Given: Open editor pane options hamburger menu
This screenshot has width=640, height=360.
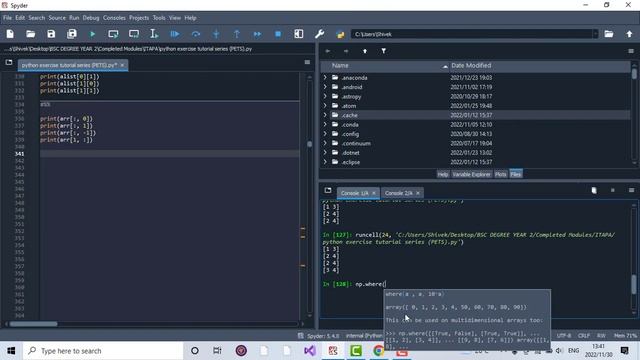Looking at the screenshot, I should (307, 62).
